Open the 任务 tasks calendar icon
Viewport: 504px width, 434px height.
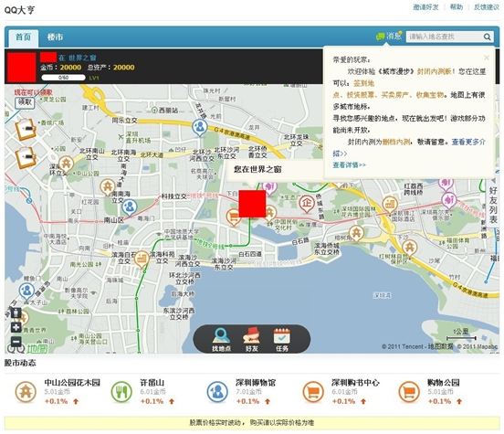tap(282, 339)
